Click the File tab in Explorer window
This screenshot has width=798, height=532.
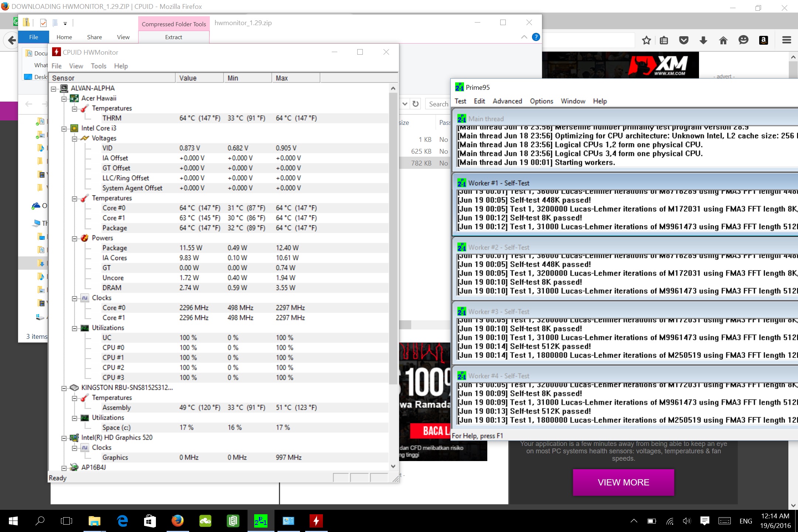[34, 37]
